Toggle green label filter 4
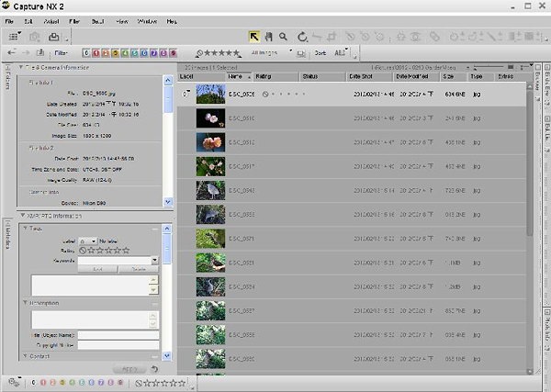Viewport: 551px width, 392px height. [125, 53]
